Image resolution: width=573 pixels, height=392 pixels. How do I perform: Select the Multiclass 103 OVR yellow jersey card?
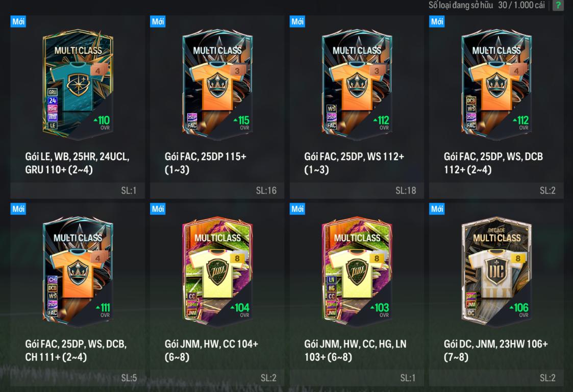[x=357, y=272]
